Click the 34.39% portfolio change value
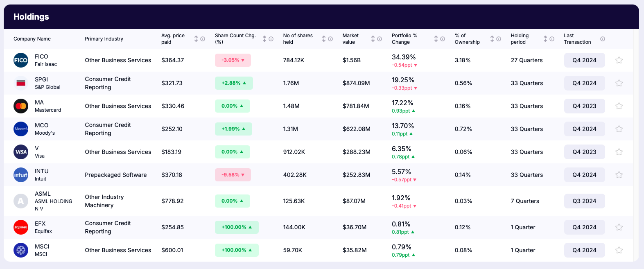The height and width of the screenshot is (269, 644). pos(404,57)
